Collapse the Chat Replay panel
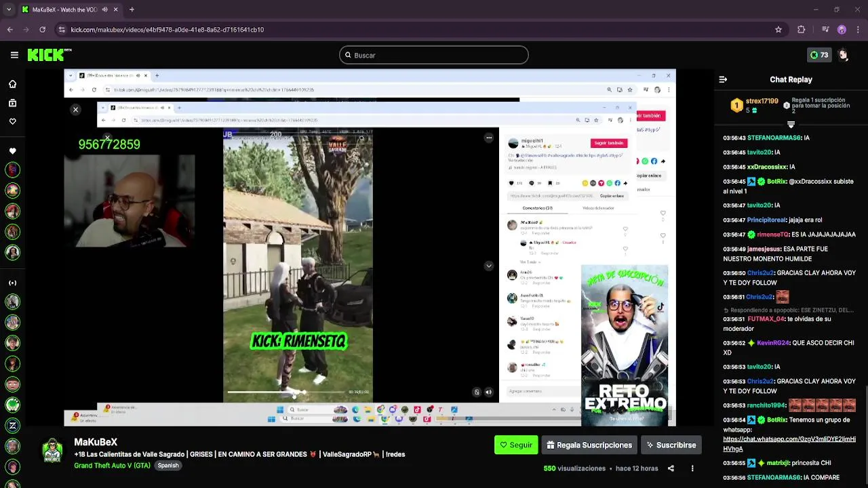The height and width of the screenshot is (488, 868). point(723,79)
